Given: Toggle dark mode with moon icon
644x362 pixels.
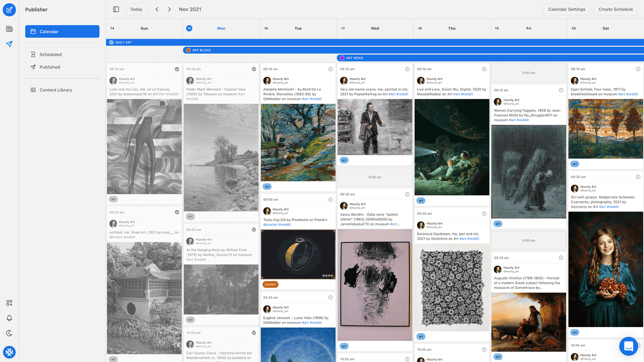Looking at the screenshot, I should click(x=9, y=333).
